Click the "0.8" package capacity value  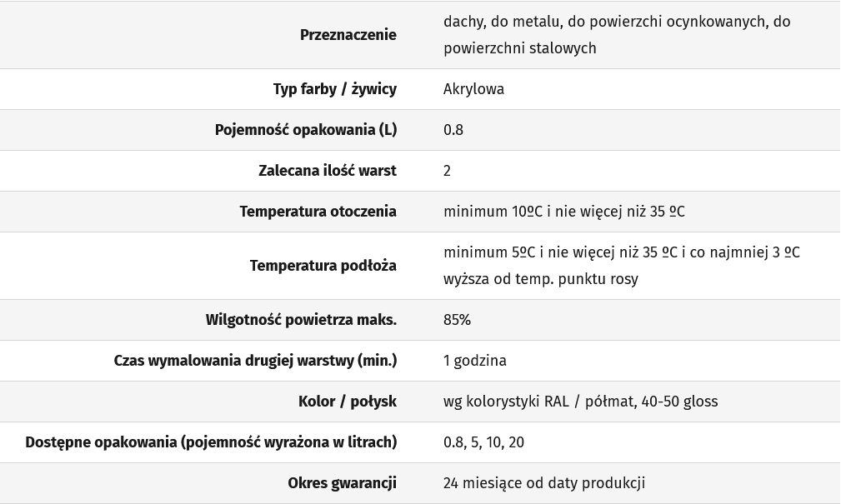click(453, 130)
